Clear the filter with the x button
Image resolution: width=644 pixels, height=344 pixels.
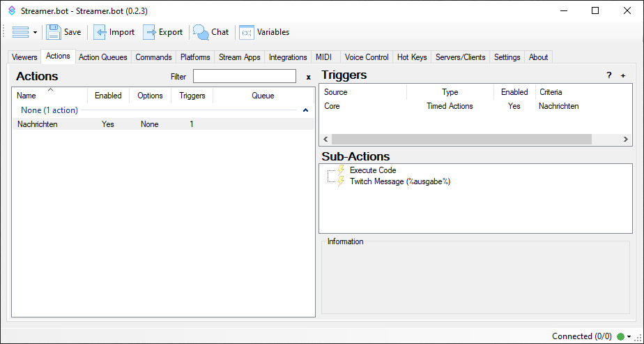coord(308,77)
